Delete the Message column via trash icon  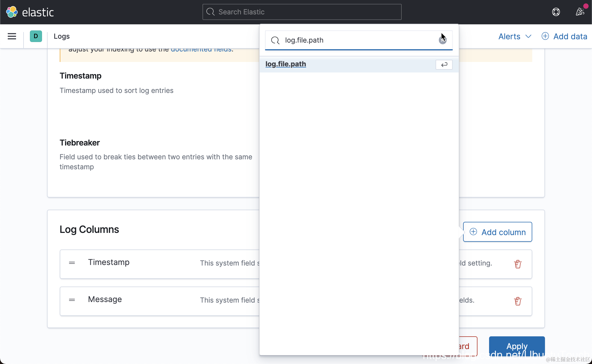coord(518,301)
